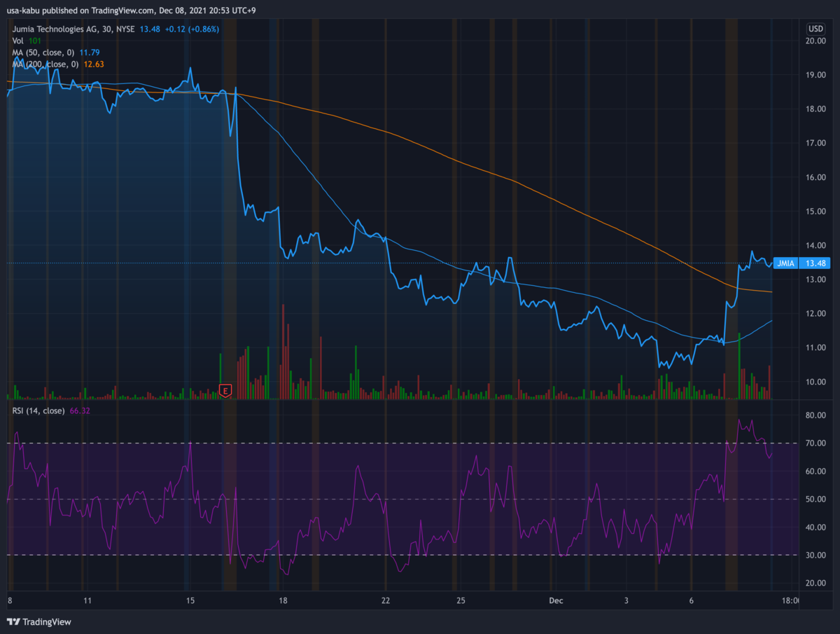Image resolution: width=840 pixels, height=634 pixels.
Task: Click the RSI (14, close) legend label
Action: point(39,411)
